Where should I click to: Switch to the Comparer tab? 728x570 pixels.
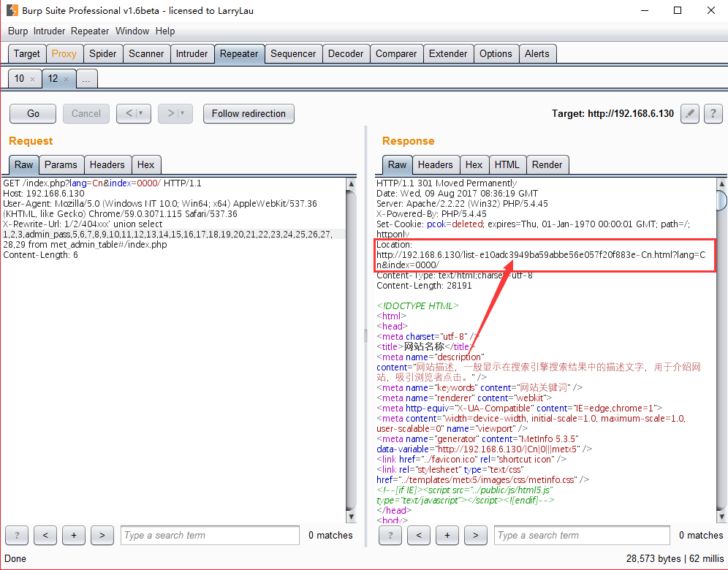coord(396,54)
